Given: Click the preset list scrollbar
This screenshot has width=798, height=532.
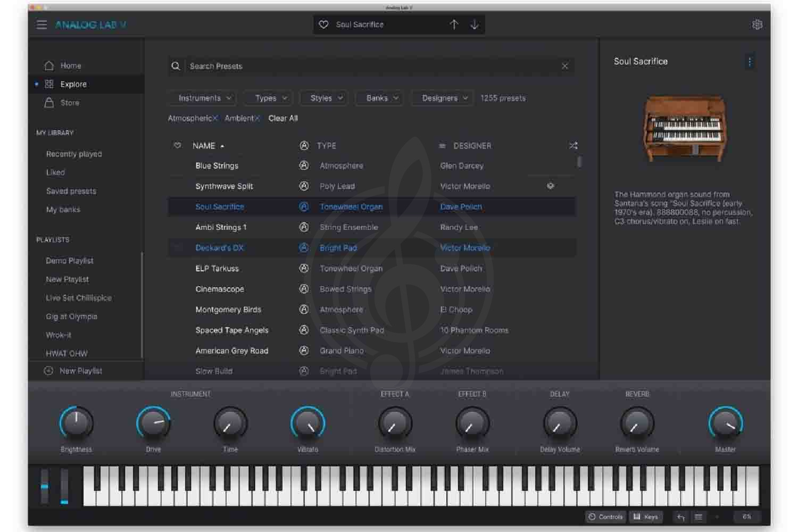Looking at the screenshot, I should (579, 162).
